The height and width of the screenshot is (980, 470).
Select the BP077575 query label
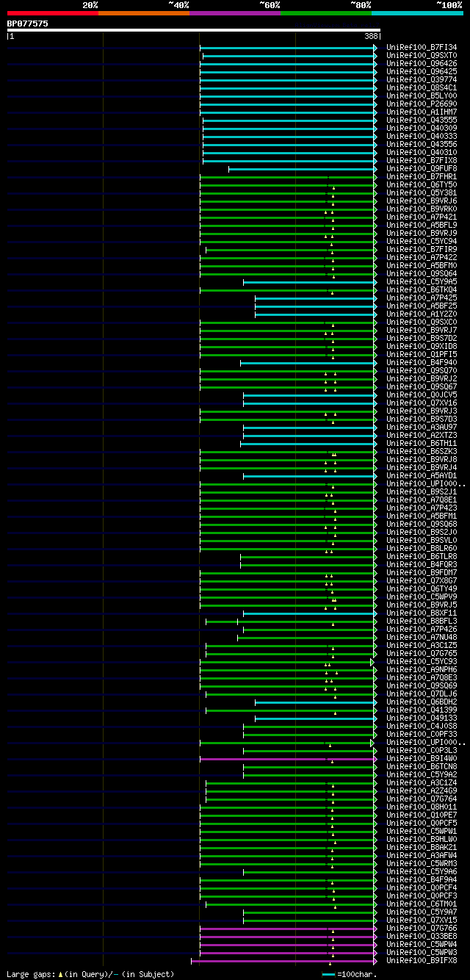click(28, 24)
